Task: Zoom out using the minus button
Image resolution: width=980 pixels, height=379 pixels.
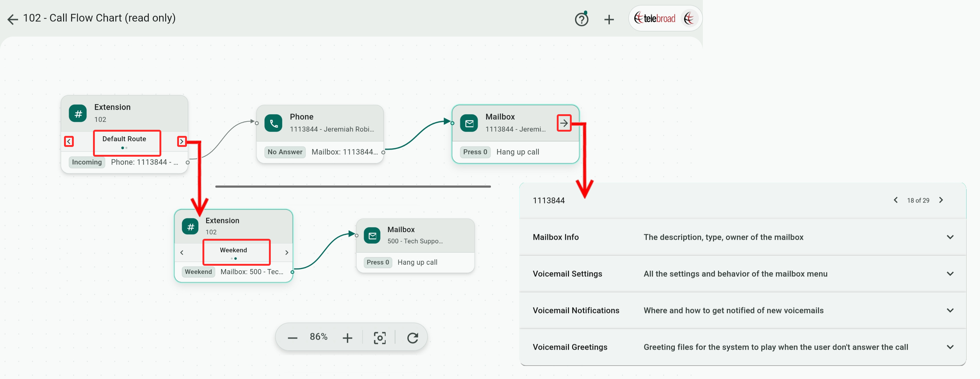Action: tap(292, 337)
